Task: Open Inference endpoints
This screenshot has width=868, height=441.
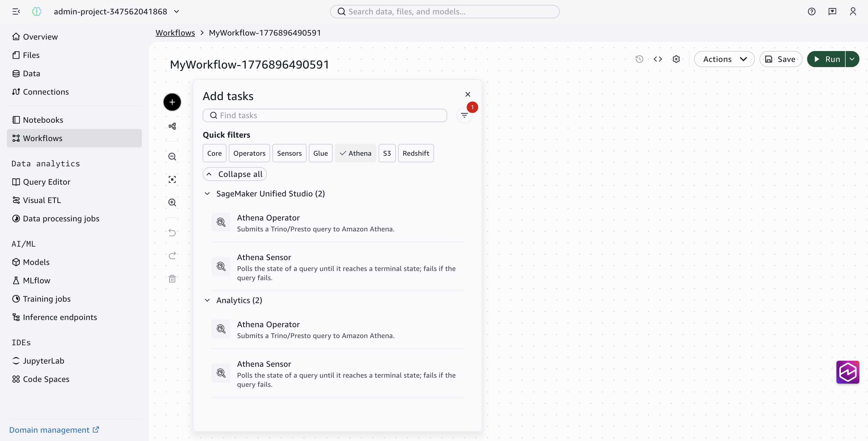Action: [x=74, y=317]
